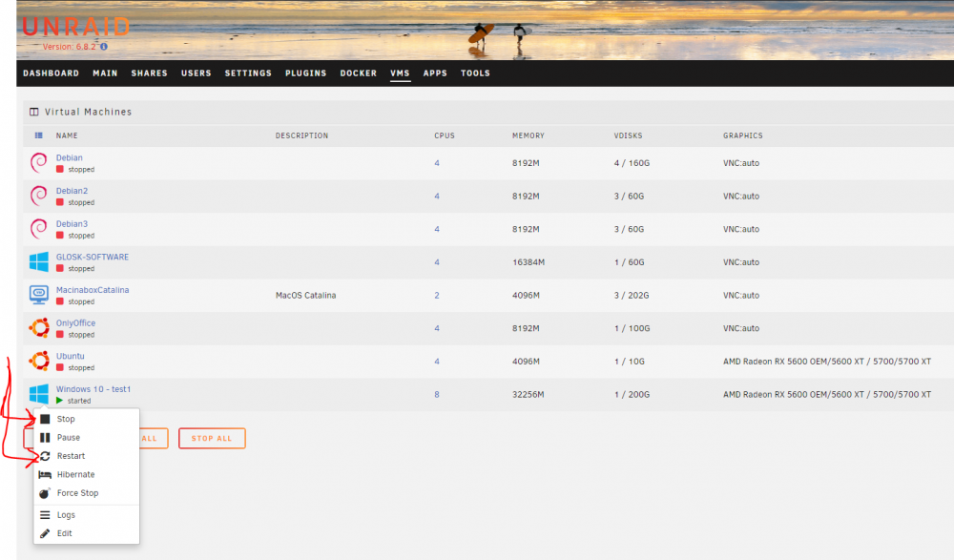This screenshot has width=954, height=560.
Task: Toggle the list view icon beside NAME header
Action: tap(38, 135)
